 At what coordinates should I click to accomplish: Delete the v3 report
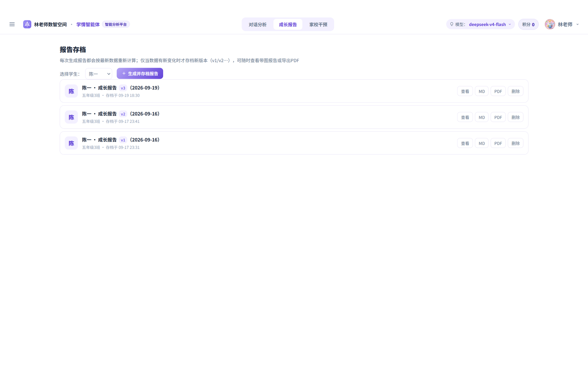tap(516, 91)
